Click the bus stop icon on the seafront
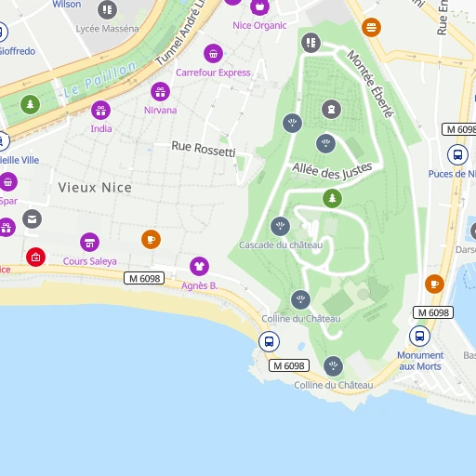476x476 pixels. (x=269, y=341)
